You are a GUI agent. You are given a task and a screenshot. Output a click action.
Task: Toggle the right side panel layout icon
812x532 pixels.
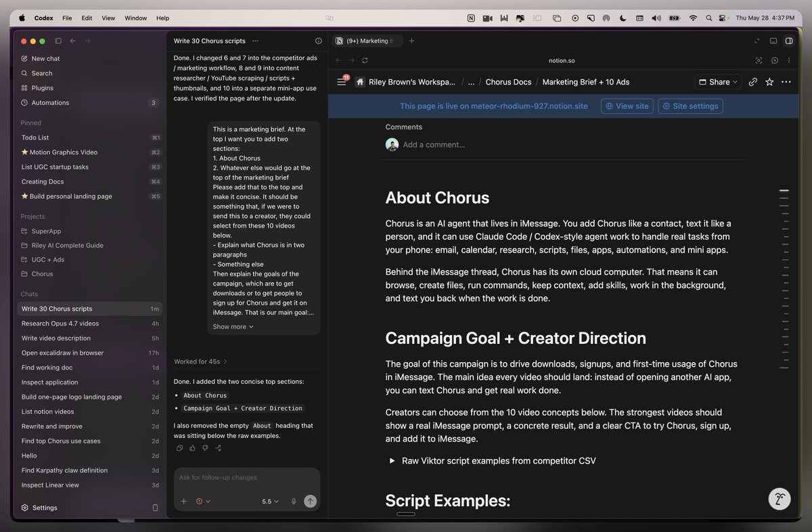coord(789,41)
